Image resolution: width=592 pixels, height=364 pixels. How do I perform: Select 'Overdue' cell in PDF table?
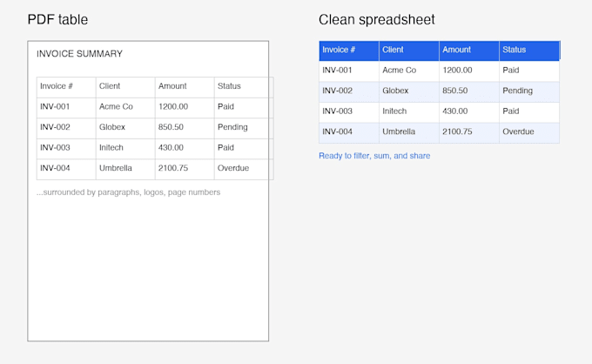[x=244, y=169]
